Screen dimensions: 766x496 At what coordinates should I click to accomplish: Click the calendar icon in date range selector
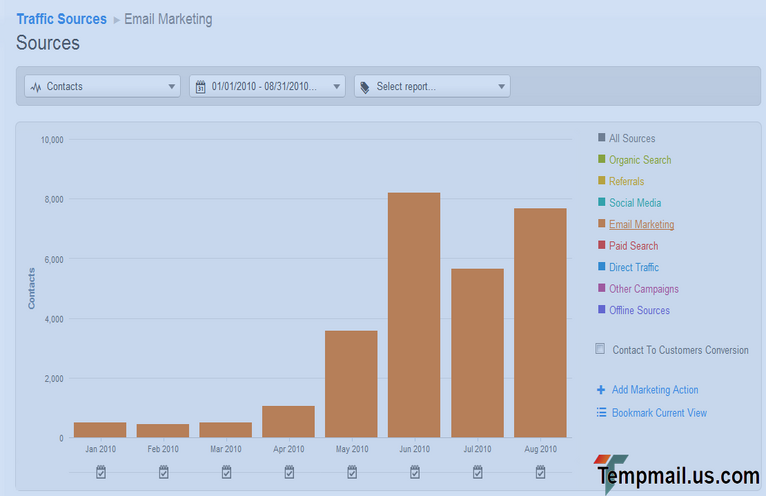[201, 87]
